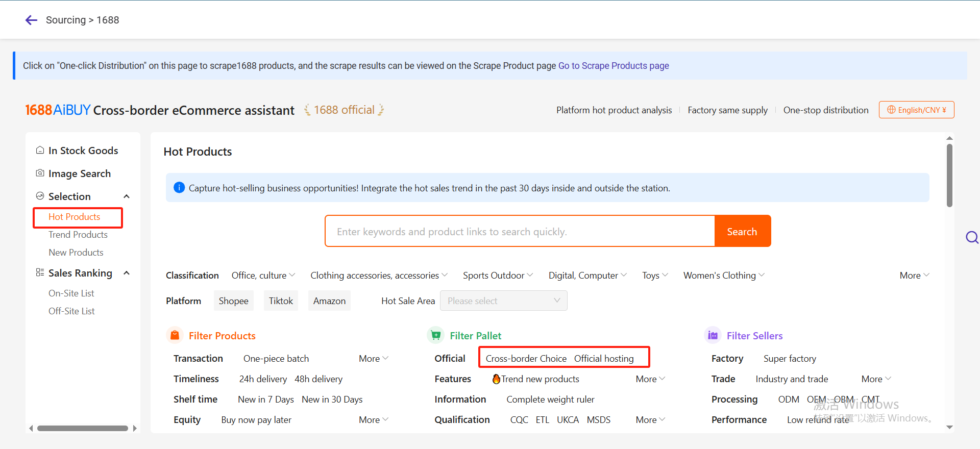Click the In Stock Goods house icon
Viewport: 980px width, 449px height.
pyautogui.click(x=40, y=150)
